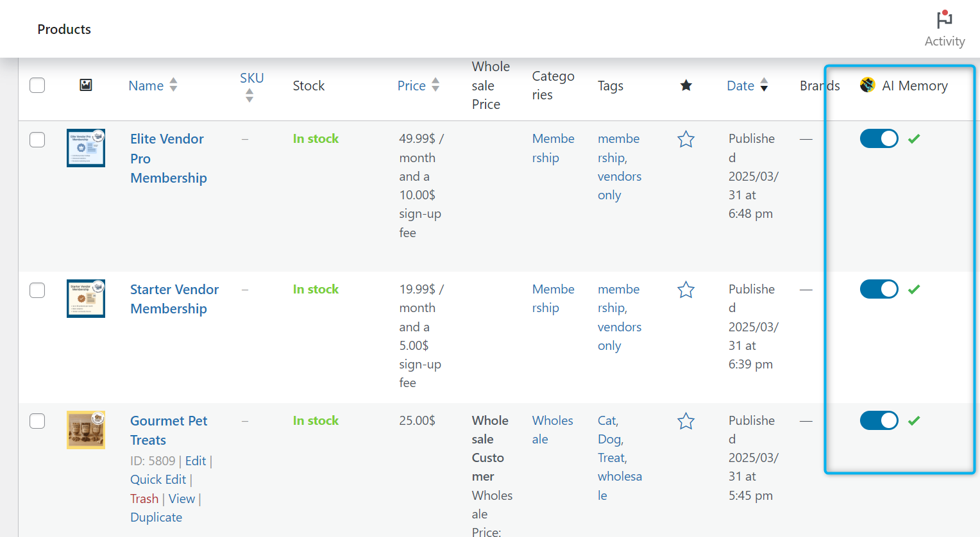Sort products by Name column
980x537 pixels.
[153, 85]
